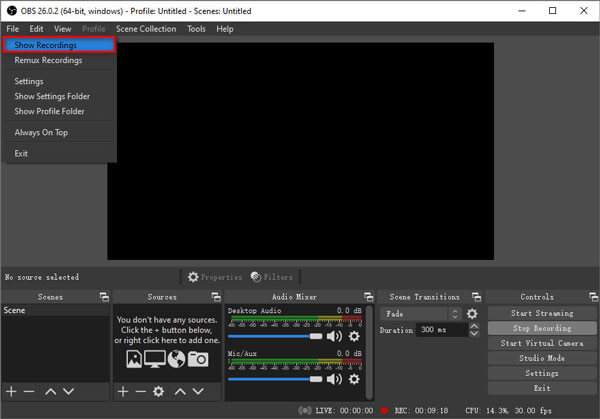Image resolution: width=600 pixels, height=419 pixels.
Task: Move source down in Sources panel
Action: [198, 391]
